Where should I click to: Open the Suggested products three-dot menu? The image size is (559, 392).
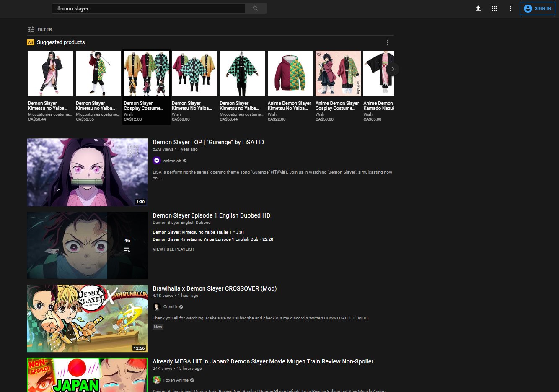[387, 42]
